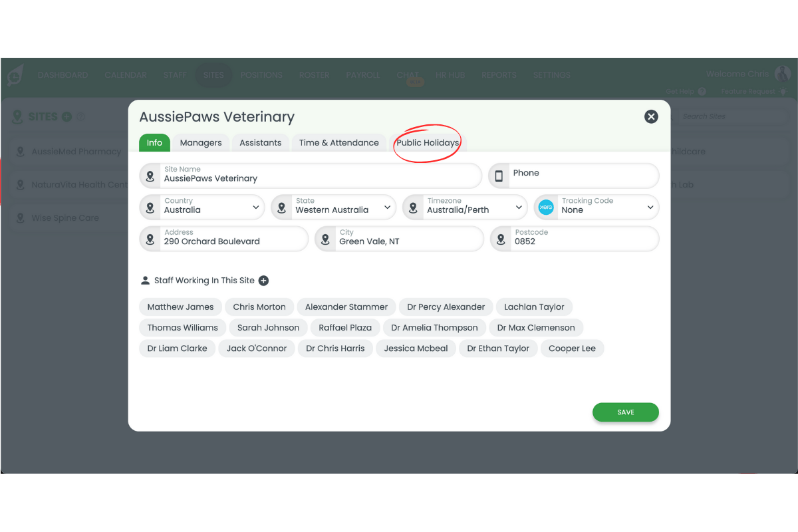Click the pin icon in the Address field
This screenshot has height=532, width=798.
pos(150,239)
